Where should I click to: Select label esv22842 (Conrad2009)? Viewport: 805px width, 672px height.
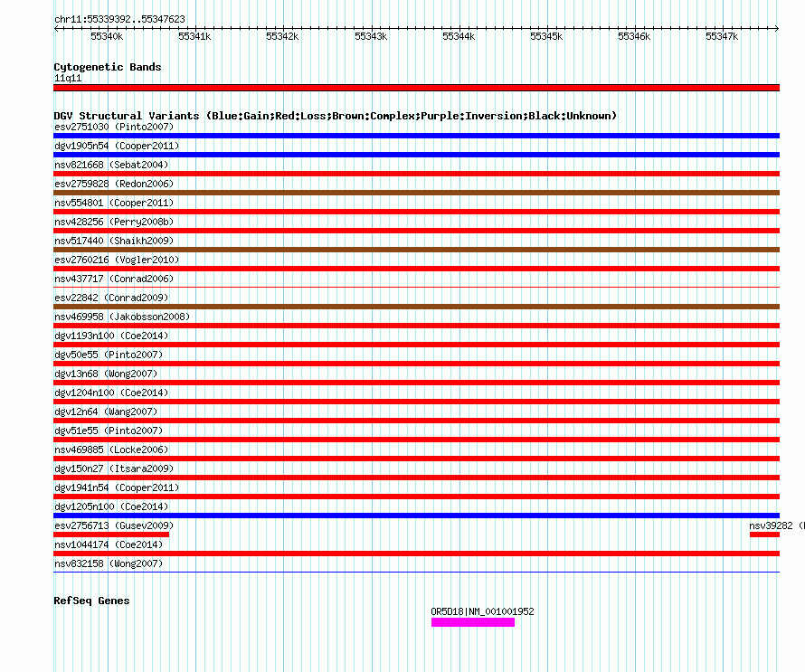pos(111,298)
